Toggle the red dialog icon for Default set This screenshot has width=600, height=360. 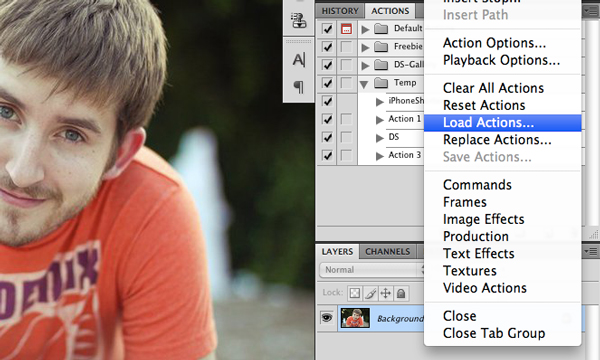coord(346,29)
